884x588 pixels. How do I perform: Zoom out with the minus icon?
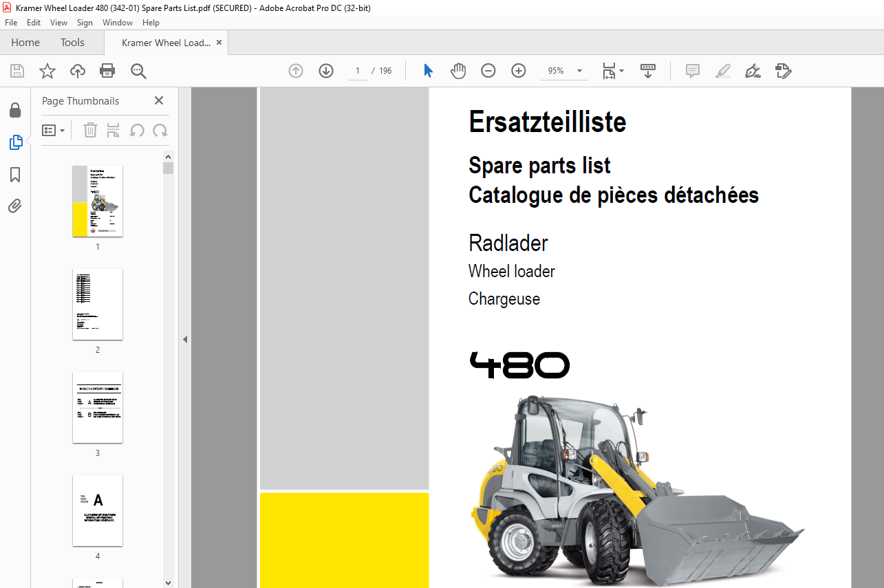(x=488, y=71)
